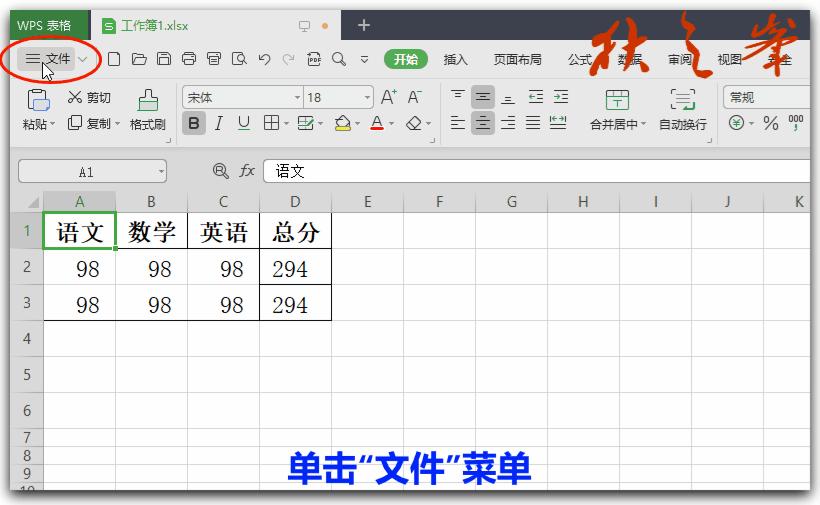The height and width of the screenshot is (505, 820).
Task: Apply currency format yen icon
Action: pos(736,123)
